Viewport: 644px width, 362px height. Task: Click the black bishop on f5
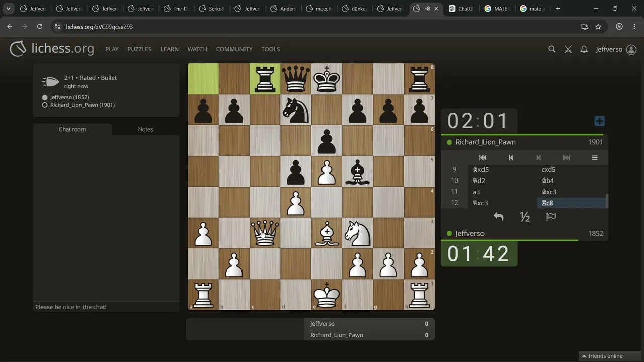point(358,171)
